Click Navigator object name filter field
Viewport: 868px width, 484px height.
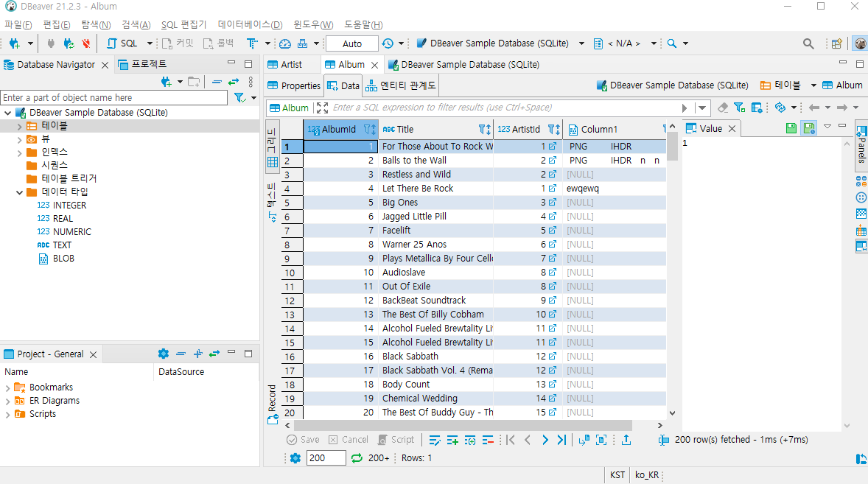pyautogui.click(x=114, y=98)
